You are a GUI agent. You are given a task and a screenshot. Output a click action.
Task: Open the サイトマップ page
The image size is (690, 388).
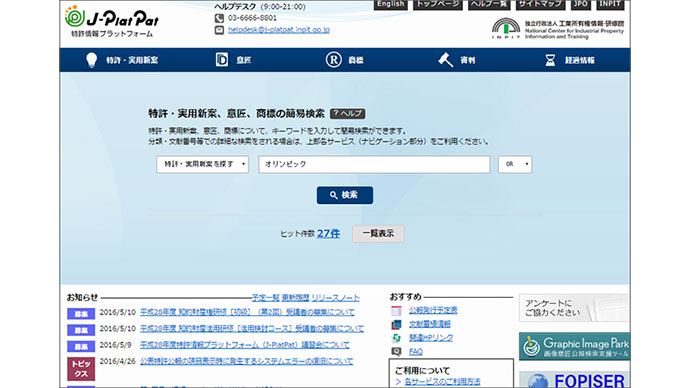(x=540, y=4)
